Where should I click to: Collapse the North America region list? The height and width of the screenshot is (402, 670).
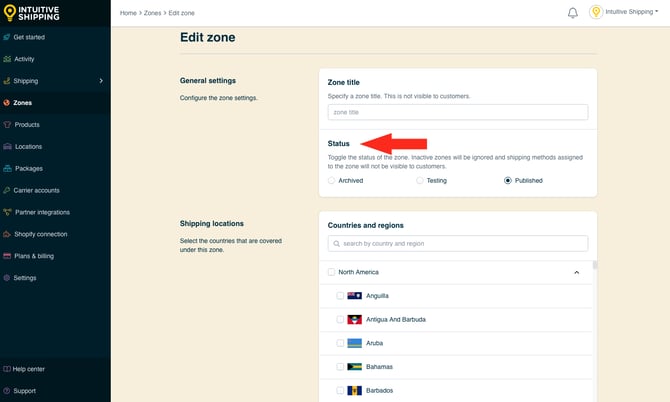coord(577,272)
